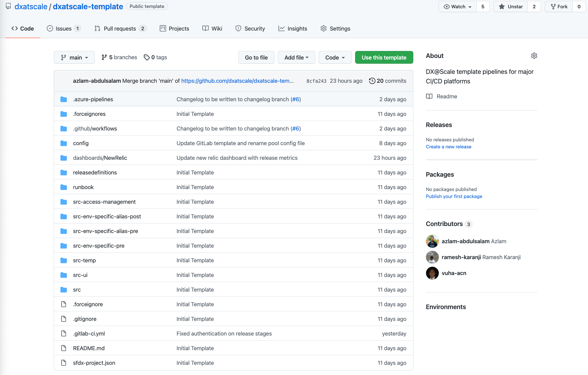The height and width of the screenshot is (375, 588).
Task: Open the watchers count 5
Action: [x=483, y=6]
